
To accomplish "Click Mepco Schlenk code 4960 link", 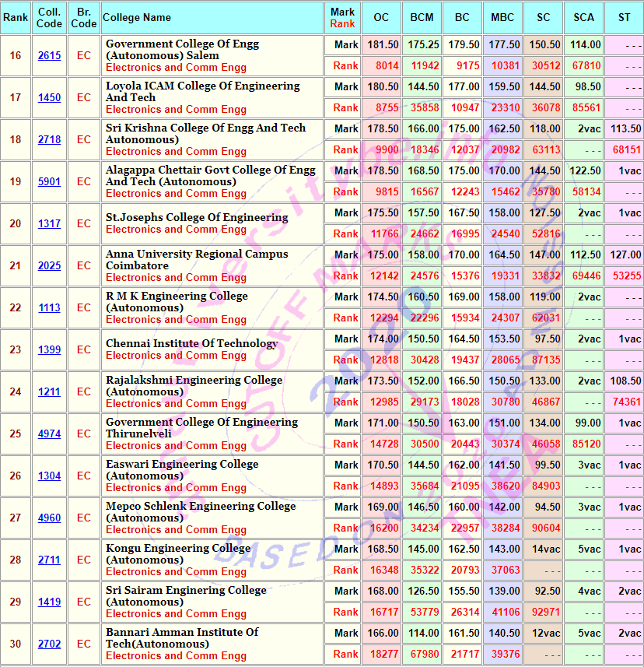I will point(49,518).
